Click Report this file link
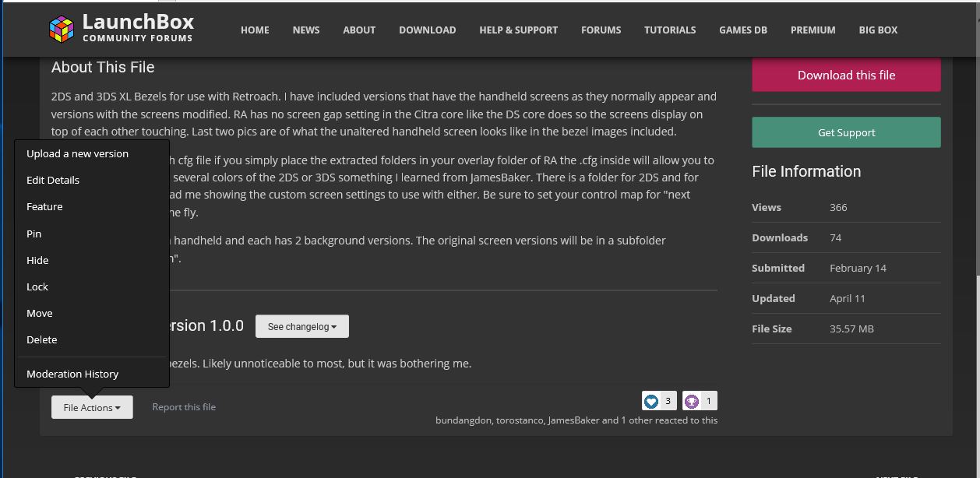 tap(184, 407)
